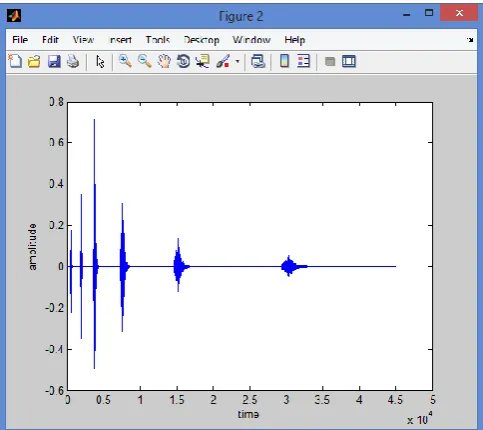Click the Link Plot icon
Image resolution: width=483 pixels, height=430 pixels.
click(x=258, y=61)
